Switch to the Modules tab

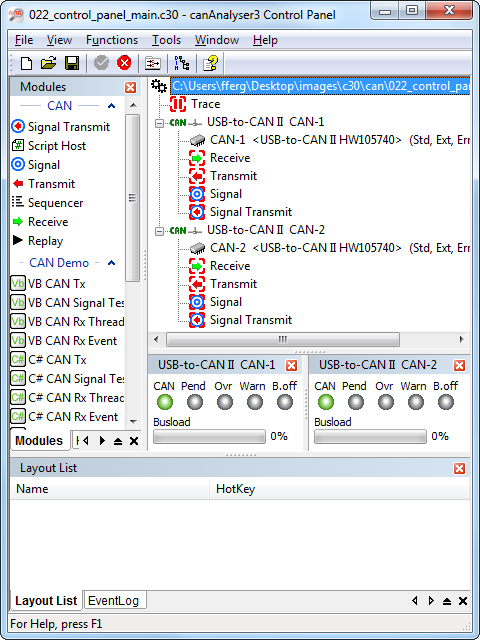coord(39,441)
